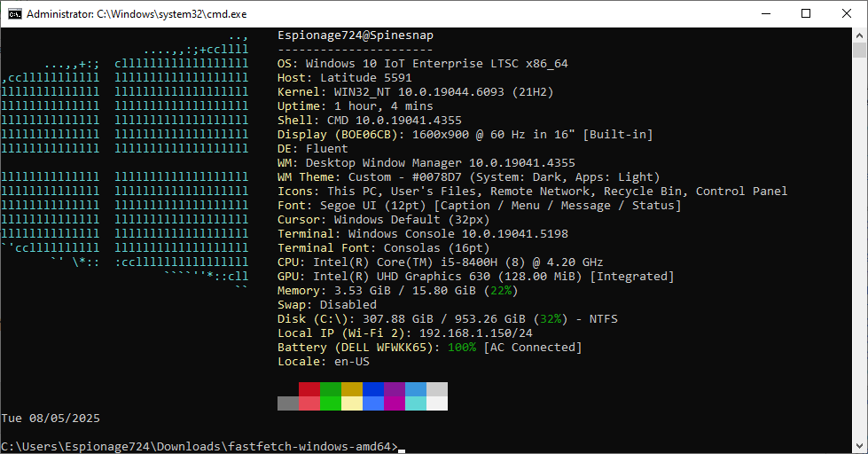Click the 'DE: Fluent' line
Image resolution: width=868 pixels, height=454 pixels.
313,149
